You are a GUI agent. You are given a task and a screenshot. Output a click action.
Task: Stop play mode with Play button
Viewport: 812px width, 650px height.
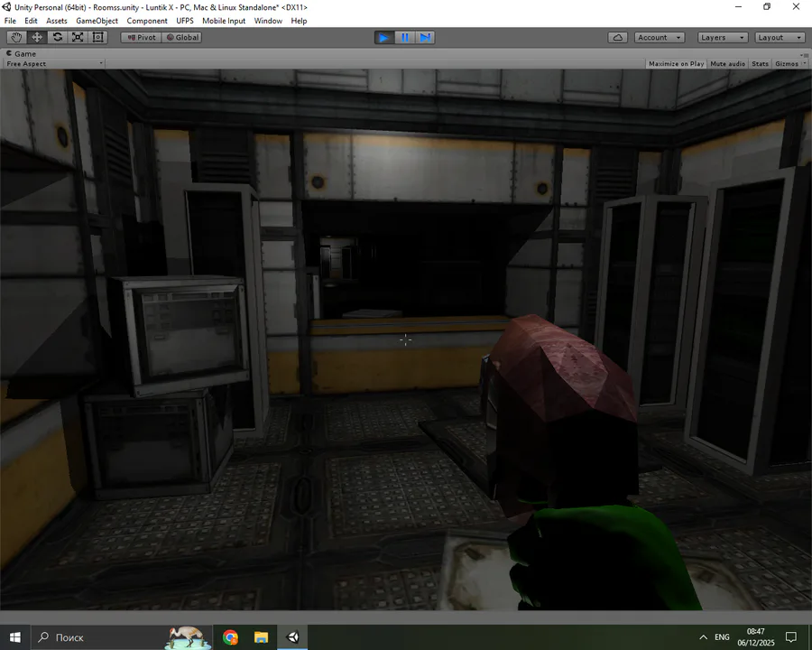[384, 37]
